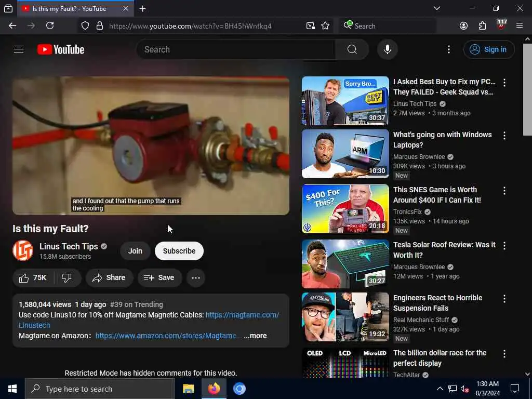Viewport: 532px width, 399px height.
Task: Open the Amazon Magtame store link
Action: coord(166,336)
